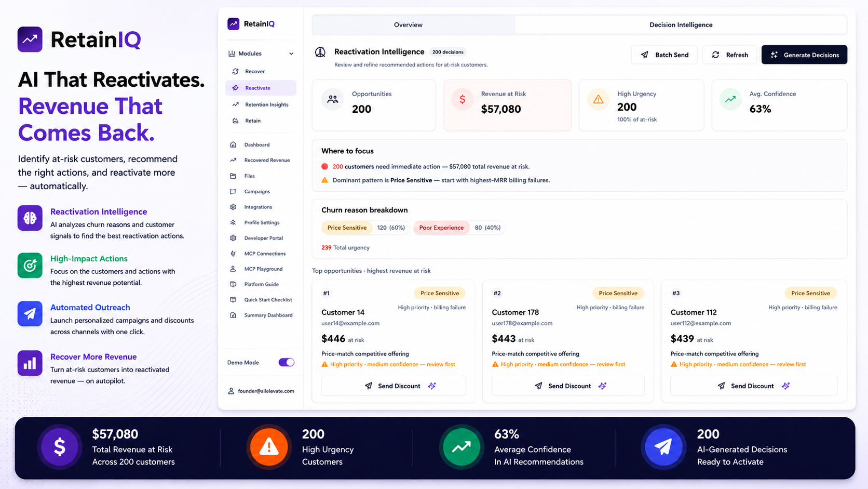This screenshot has width=868, height=489.
Task: Click the Revenue at Risk dollar icon
Action: click(462, 99)
